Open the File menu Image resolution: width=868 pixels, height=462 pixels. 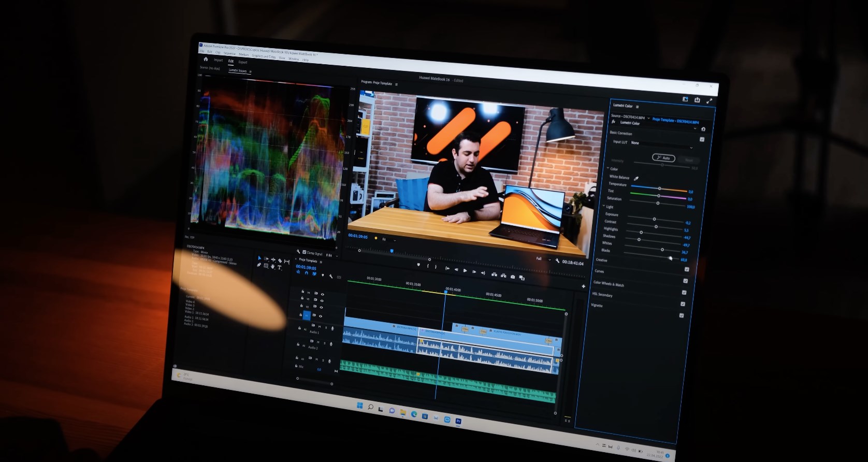pos(202,51)
